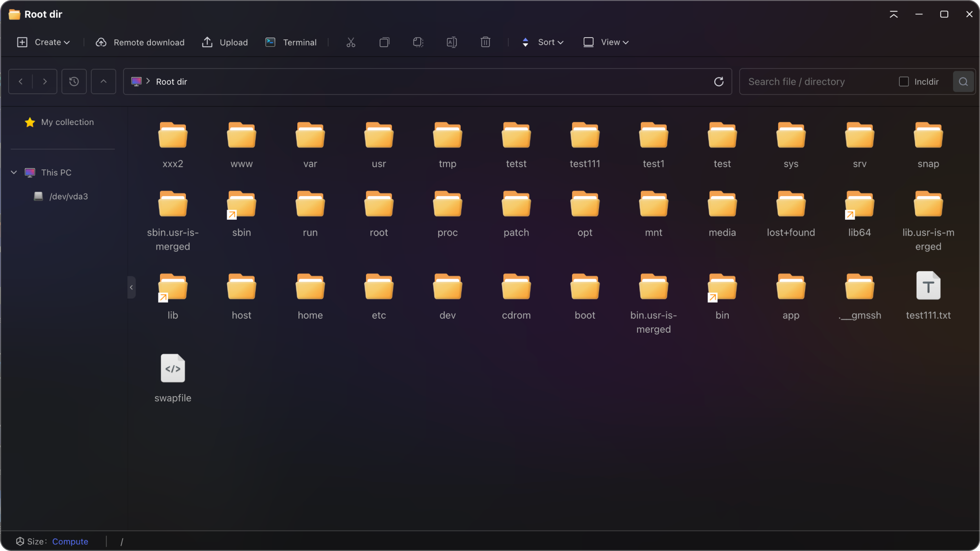Click the Delete trash icon
Image resolution: width=980 pixels, height=551 pixels.
[485, 42]
